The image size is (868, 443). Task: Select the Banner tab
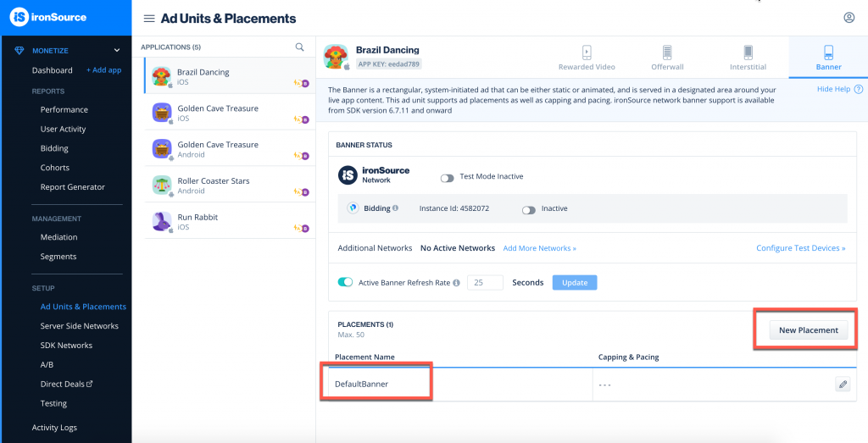(x=828, y=58)
